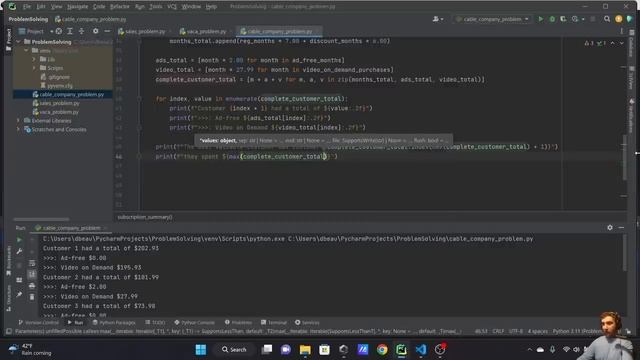640x360 pixels.
Task: Expand the Scripts folder
Action: click(34, 68)
